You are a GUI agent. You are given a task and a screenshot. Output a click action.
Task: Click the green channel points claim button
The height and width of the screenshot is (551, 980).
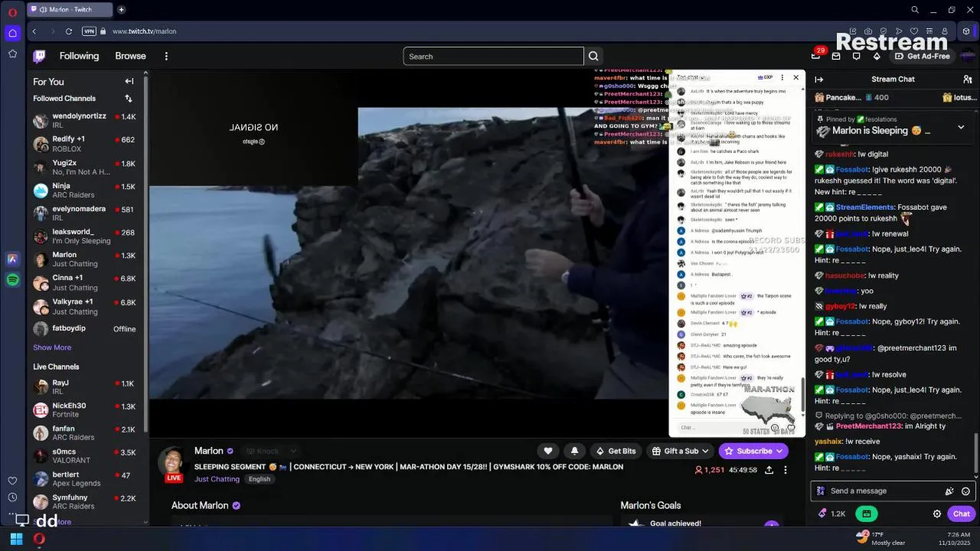867,514
